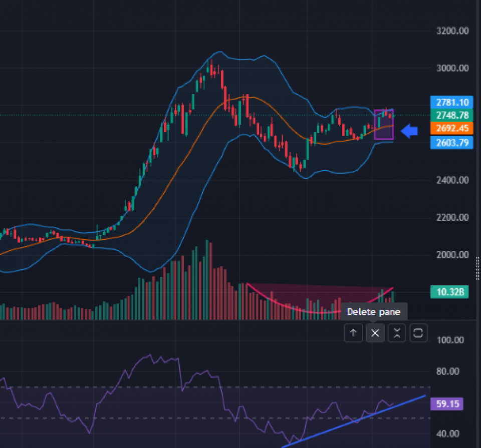
Task: Collapse the RSI pane using chevrons icon
Action: [x=397, y=333]
